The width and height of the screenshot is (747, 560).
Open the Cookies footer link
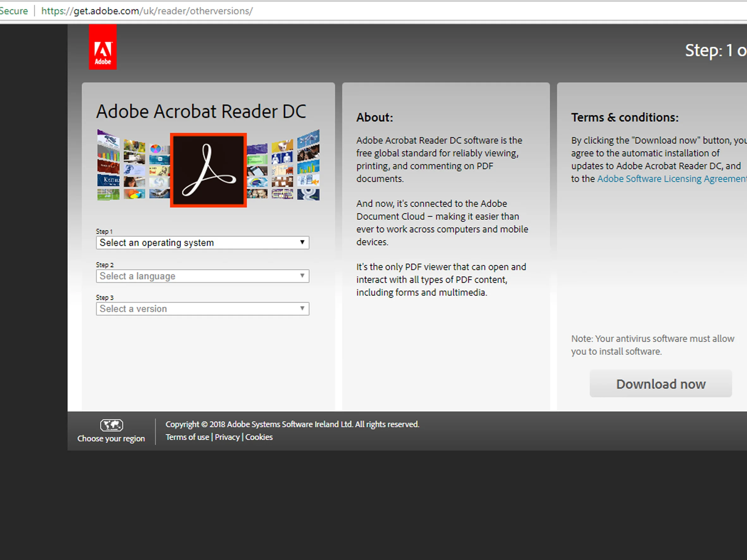[259, 437]
